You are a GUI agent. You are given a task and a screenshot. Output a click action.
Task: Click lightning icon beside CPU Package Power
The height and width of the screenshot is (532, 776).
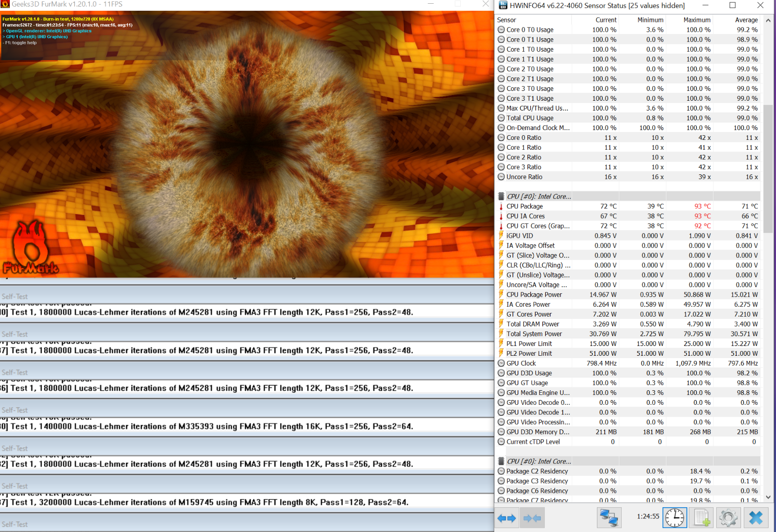pos(501,294)
